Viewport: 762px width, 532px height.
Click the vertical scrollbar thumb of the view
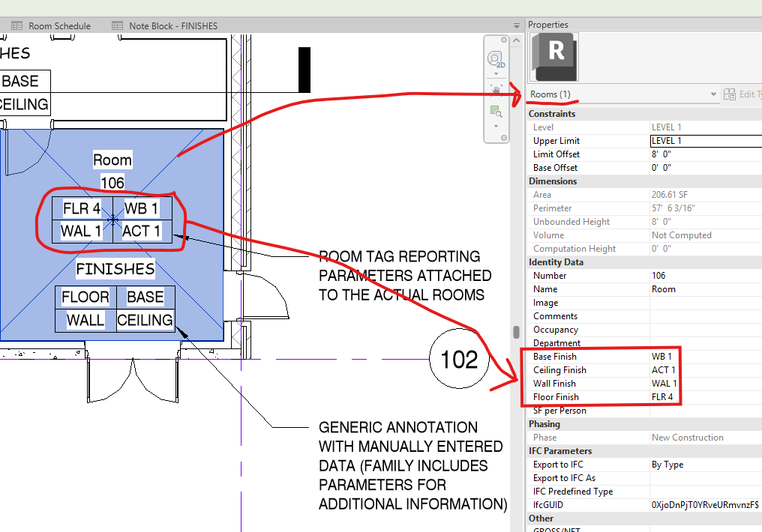(516, 332)
